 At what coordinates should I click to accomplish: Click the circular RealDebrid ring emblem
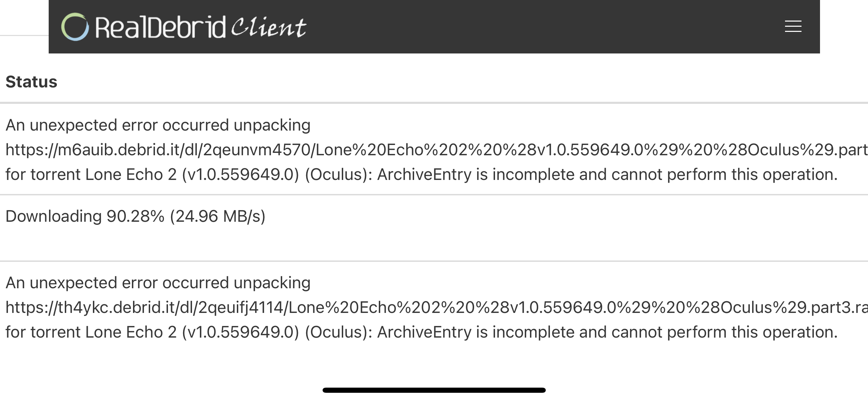coord(75,26)
